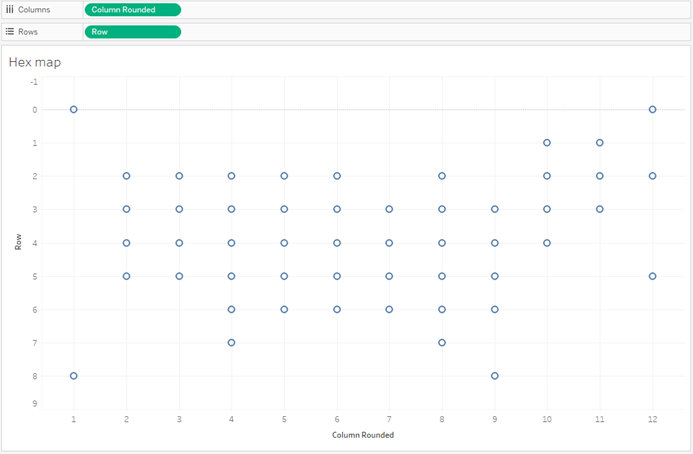Select the data point at column 9, row 8

pyautogui.click(x=495, y=376)
